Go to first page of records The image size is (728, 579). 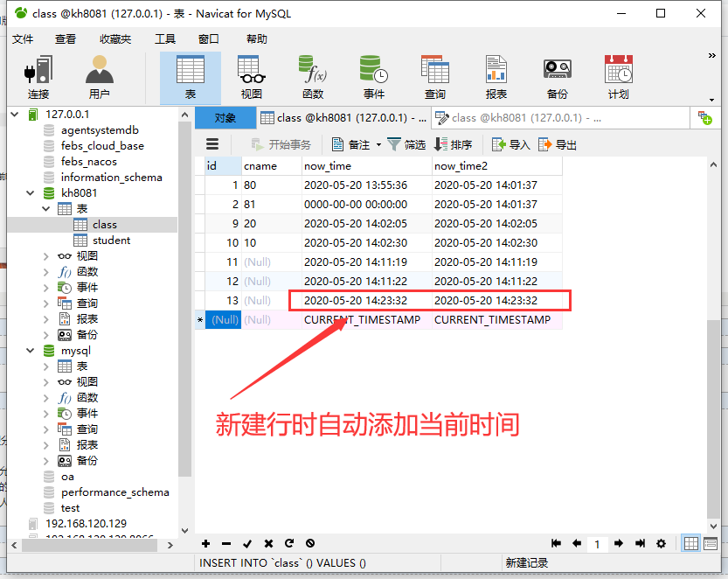556,543
